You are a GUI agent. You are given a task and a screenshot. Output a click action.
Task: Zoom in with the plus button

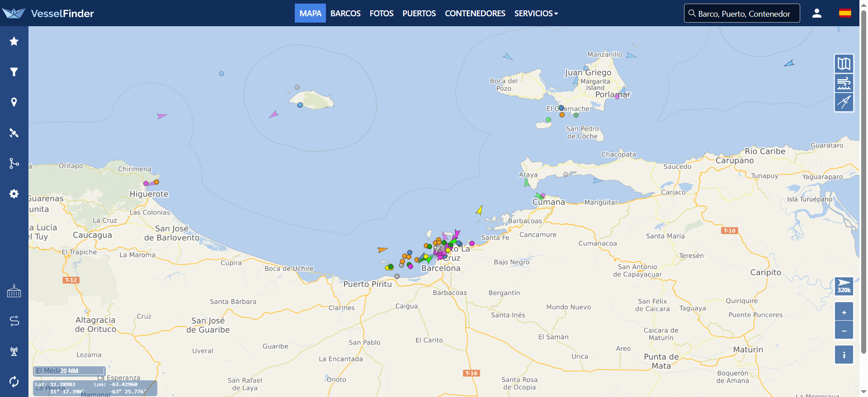(844, 312)
